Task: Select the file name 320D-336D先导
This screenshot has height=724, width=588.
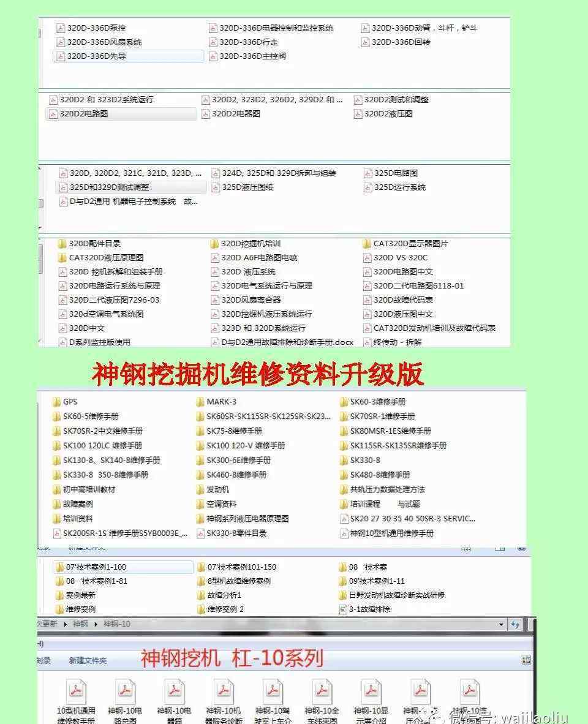Action: click(96, 56)
